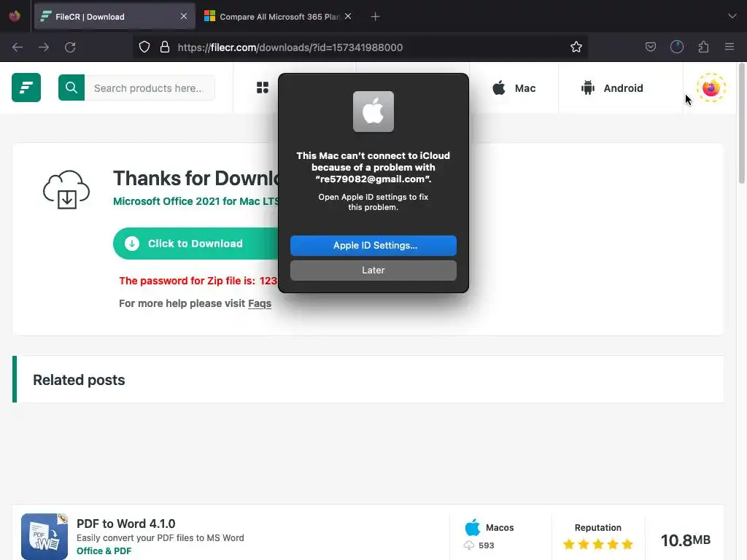Click the FileCR green logo icon
This screenshot has width=747, height=560.
pos(26,87)
